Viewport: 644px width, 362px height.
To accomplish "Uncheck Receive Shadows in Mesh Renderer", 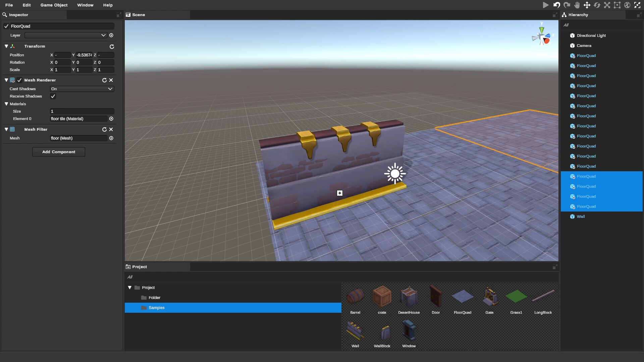I will 53,96.
